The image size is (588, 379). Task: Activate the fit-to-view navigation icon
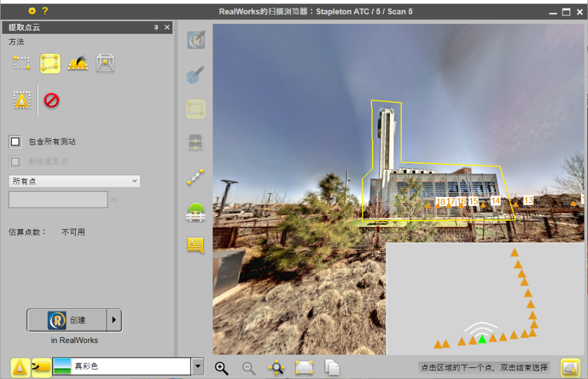[276, 367]
